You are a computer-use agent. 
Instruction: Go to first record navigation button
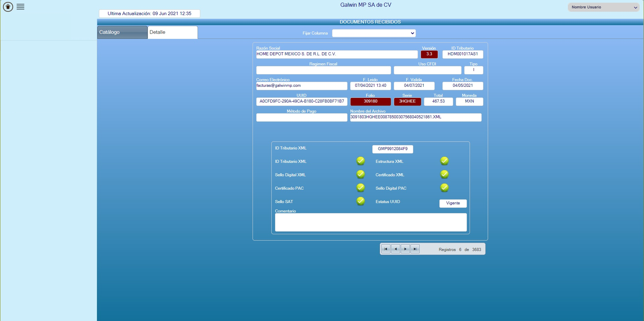pos(386,249)
